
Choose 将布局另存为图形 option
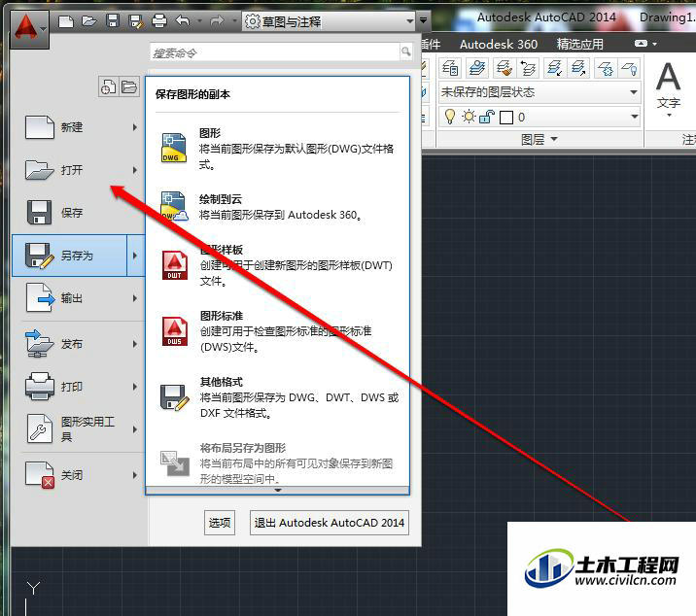tap(277, 462)
